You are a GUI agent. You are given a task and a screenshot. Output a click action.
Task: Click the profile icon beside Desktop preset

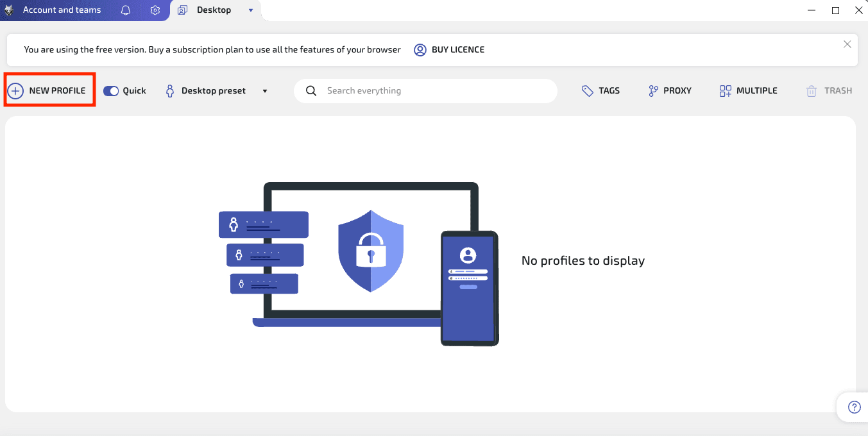169,90
